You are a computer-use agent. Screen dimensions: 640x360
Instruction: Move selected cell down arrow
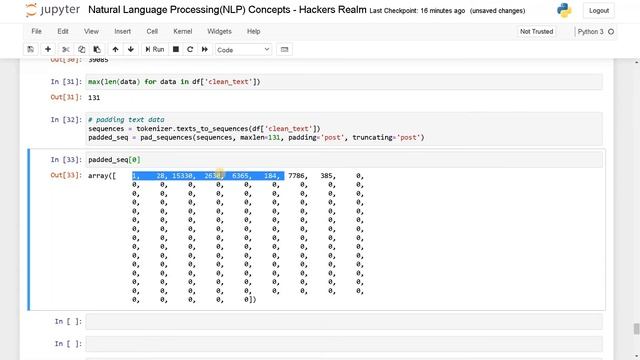pyautogui.click(x=131, y=49)
